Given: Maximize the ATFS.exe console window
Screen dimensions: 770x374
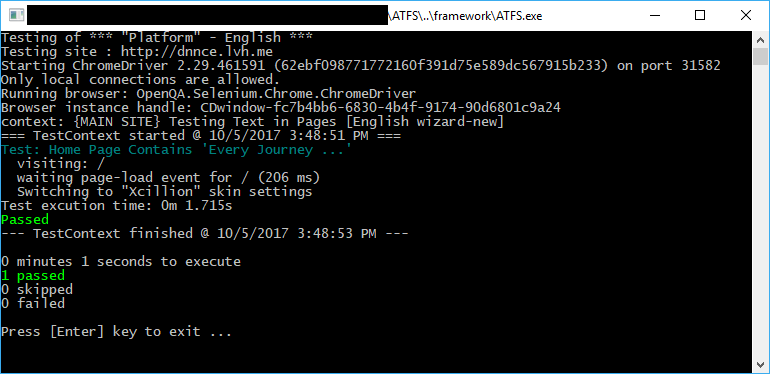Looking at the screenshot, I should 700,15.
